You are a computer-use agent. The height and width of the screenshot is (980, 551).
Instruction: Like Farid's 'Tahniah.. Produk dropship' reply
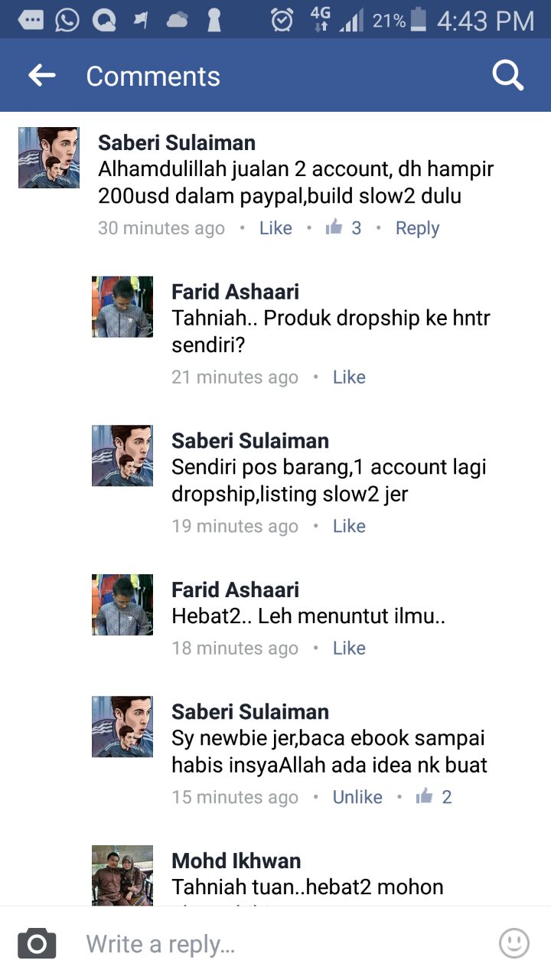point(349,377)
